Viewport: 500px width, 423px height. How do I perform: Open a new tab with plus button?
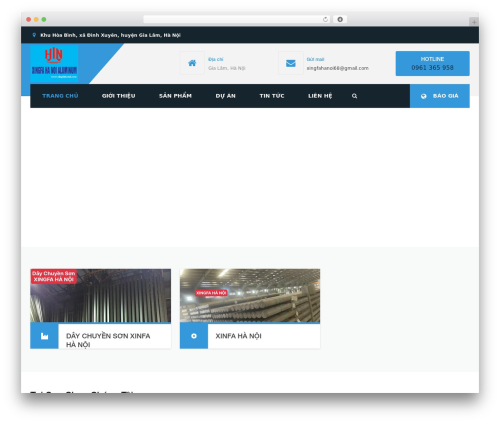474,22
